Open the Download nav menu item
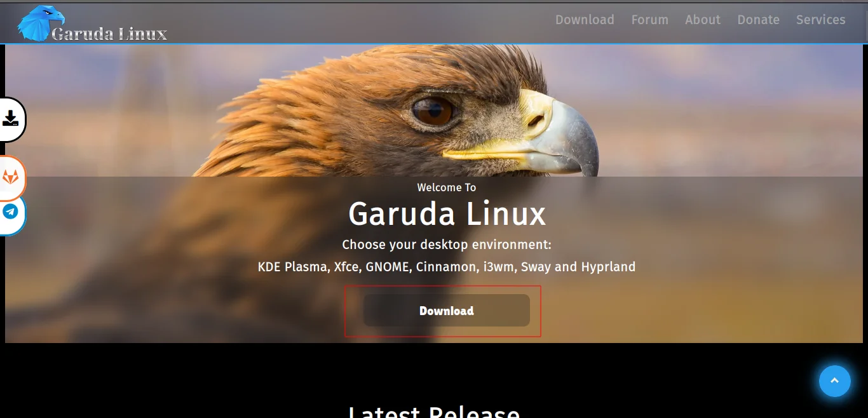This screenshot has width=868, height=418. tap(585, 20)
